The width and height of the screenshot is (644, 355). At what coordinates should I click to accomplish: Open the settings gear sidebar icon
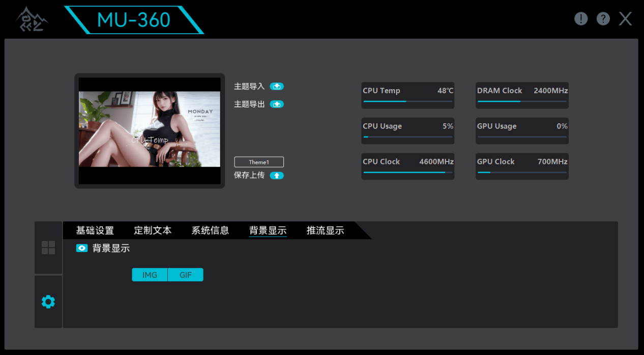coord(48,302)
